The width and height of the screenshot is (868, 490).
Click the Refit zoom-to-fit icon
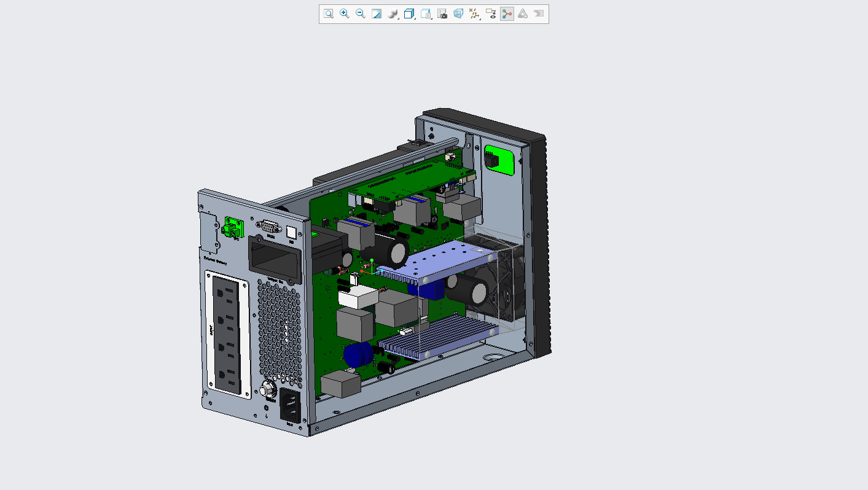pyautogui.click(x=329, y=14)
